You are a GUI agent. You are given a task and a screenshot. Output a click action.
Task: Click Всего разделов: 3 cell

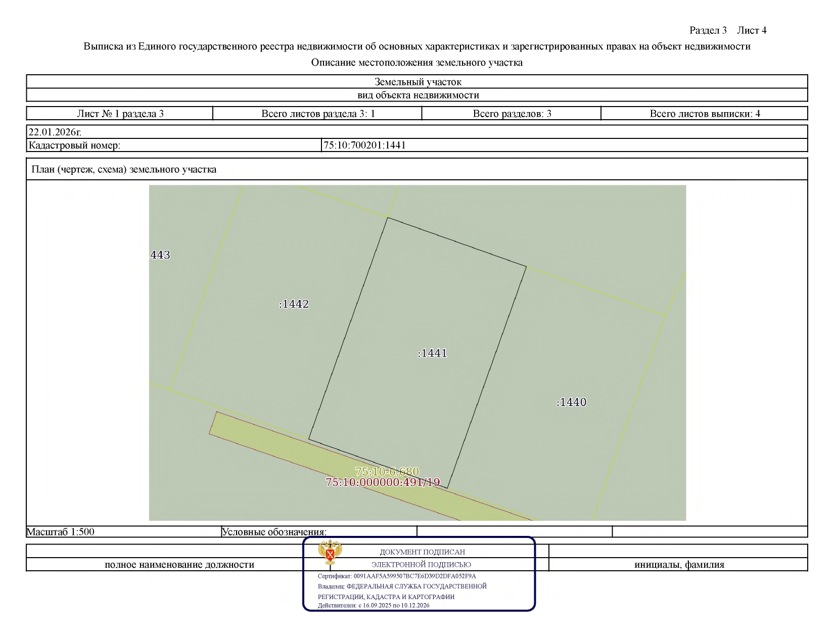(512, 114)
